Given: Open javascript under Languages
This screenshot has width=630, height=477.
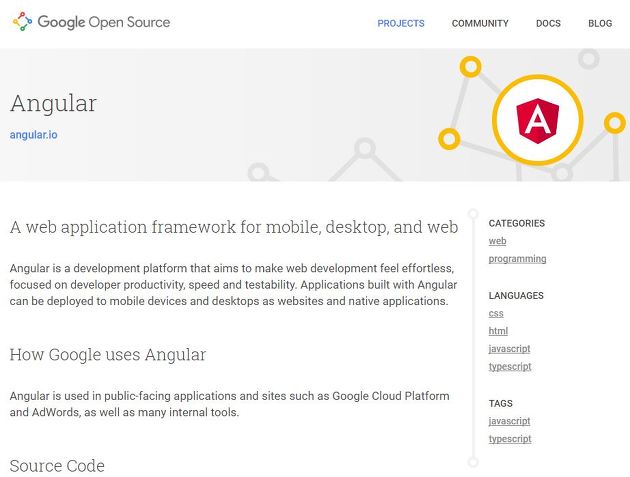Looking at the screenshot, I should pyautogui.click(x=509, y=349).
